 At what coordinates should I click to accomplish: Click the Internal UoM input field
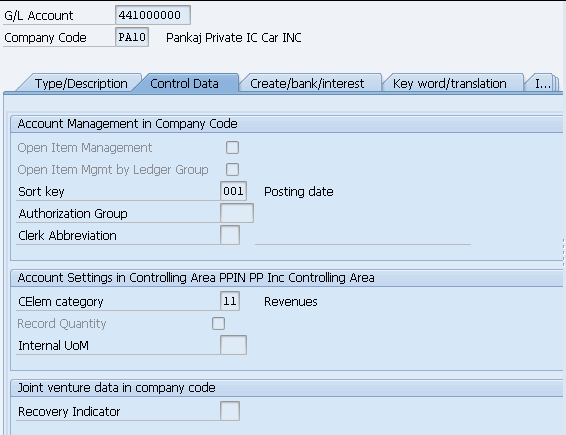(x=233, y=345)
